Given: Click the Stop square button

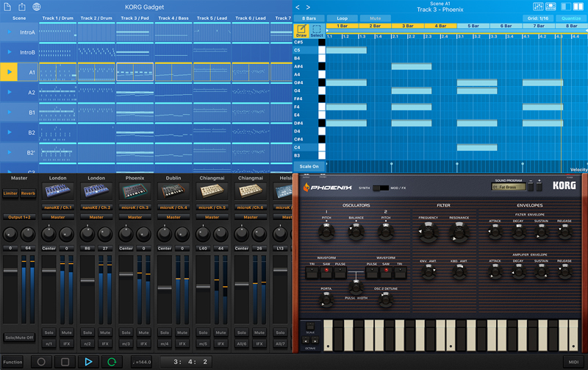Looking at the screenshot, I should tap(65, 362).
